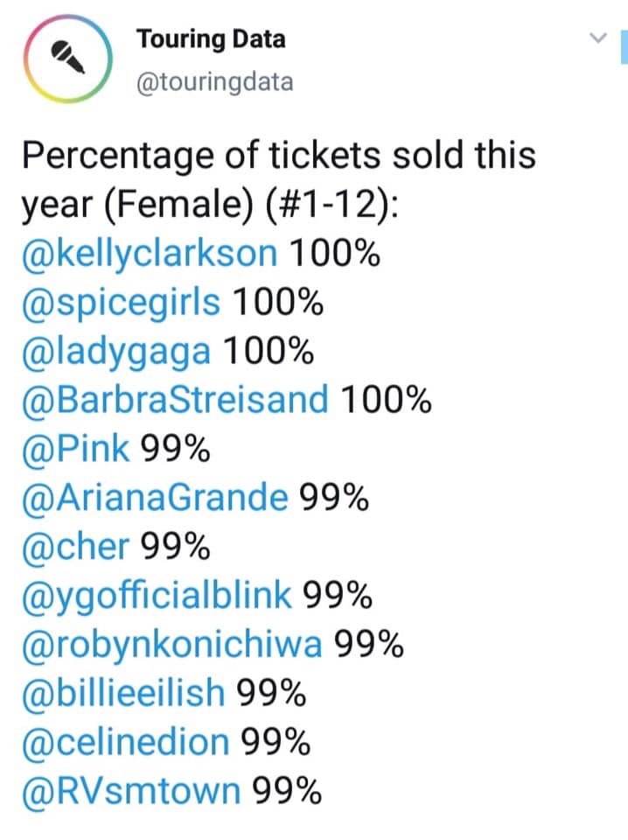Go to the @ArianaGrande profile
Screen dimensions: 628x840
[154, 499]
